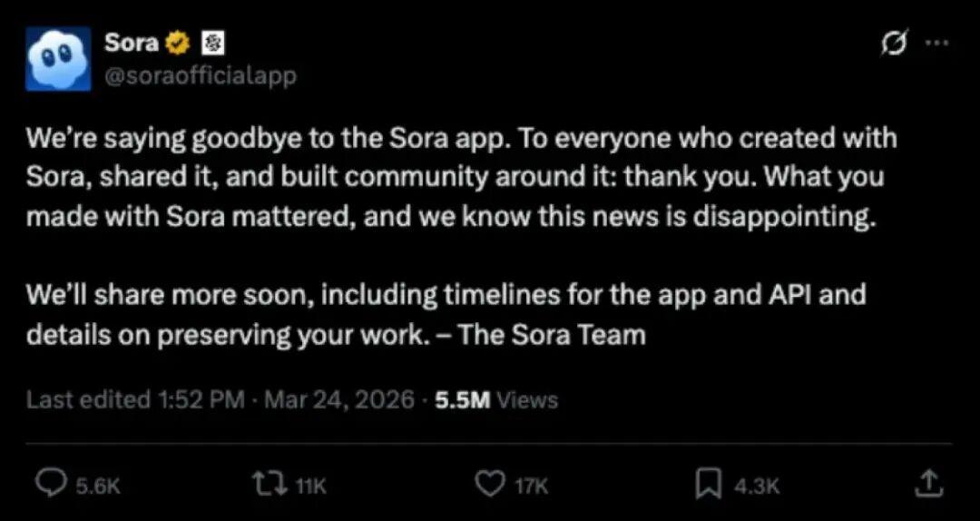
Task: Bookmark the post with the bookmark icon
Action: coord(708,485)
